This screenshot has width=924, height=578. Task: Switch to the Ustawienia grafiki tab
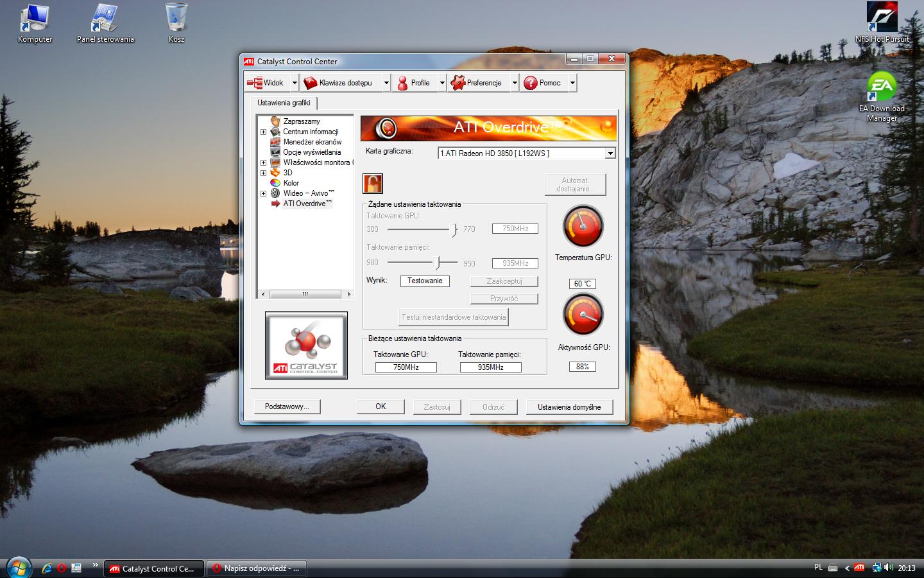coord(284,103)
